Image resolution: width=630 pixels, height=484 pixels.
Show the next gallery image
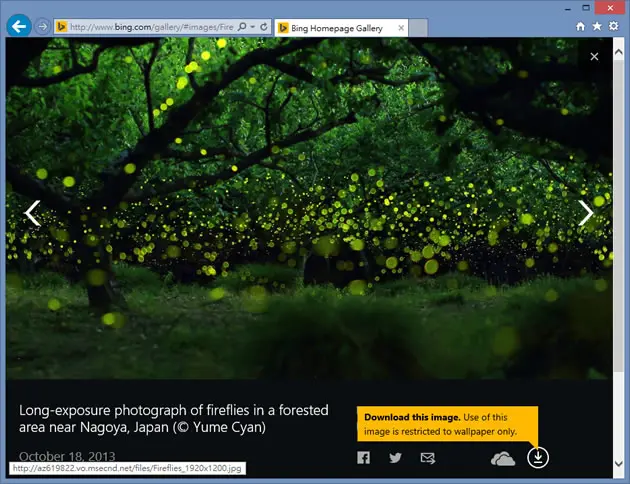(586, 212)
